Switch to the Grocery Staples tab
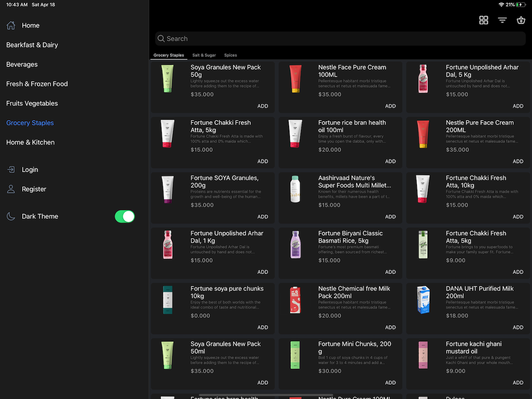 (169, 55)
